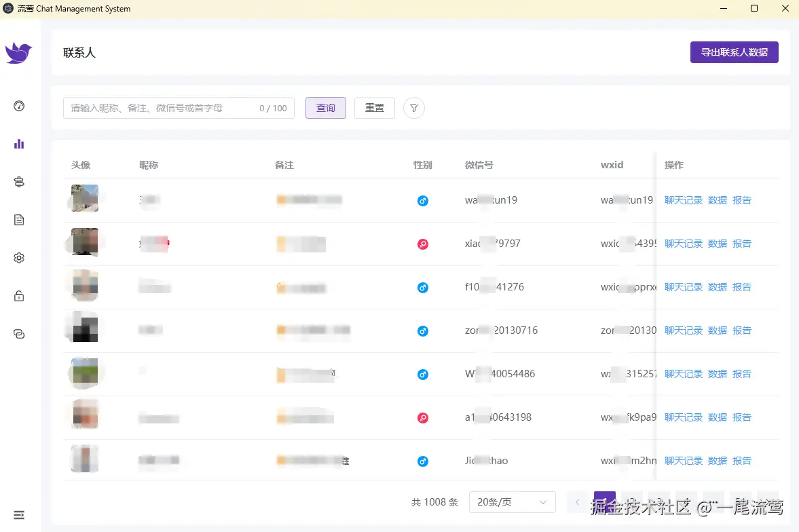Open the filter funnel button
This screenshot has height=532, width=799.
coord(414,108)
